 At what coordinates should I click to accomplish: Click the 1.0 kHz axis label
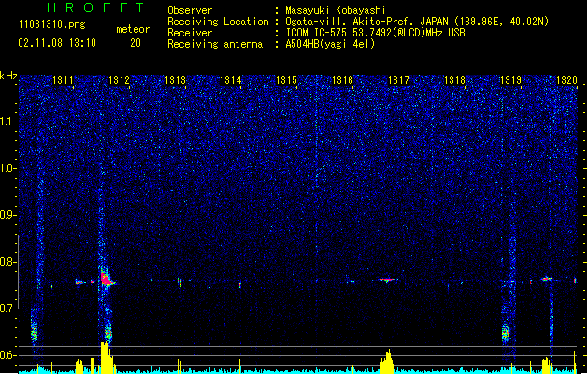click(7, 168)
